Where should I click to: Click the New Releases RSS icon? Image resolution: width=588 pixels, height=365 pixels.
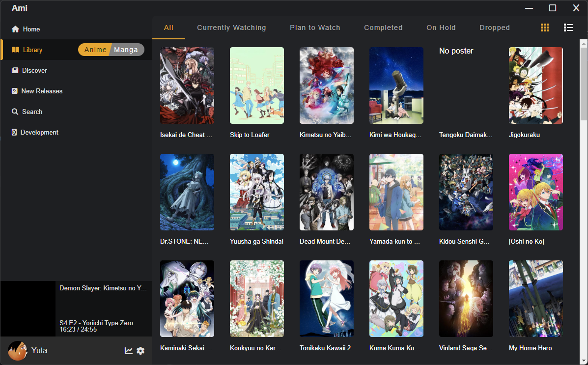[x=15, y=91]
